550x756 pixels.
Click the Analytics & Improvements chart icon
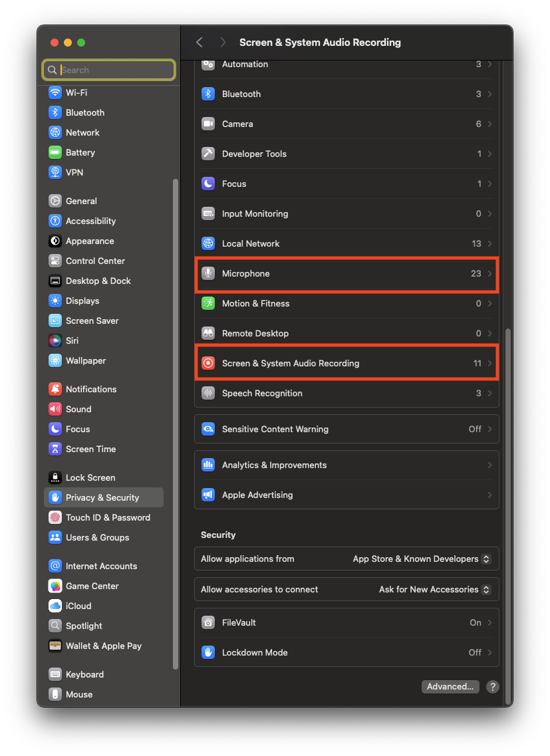208,465
